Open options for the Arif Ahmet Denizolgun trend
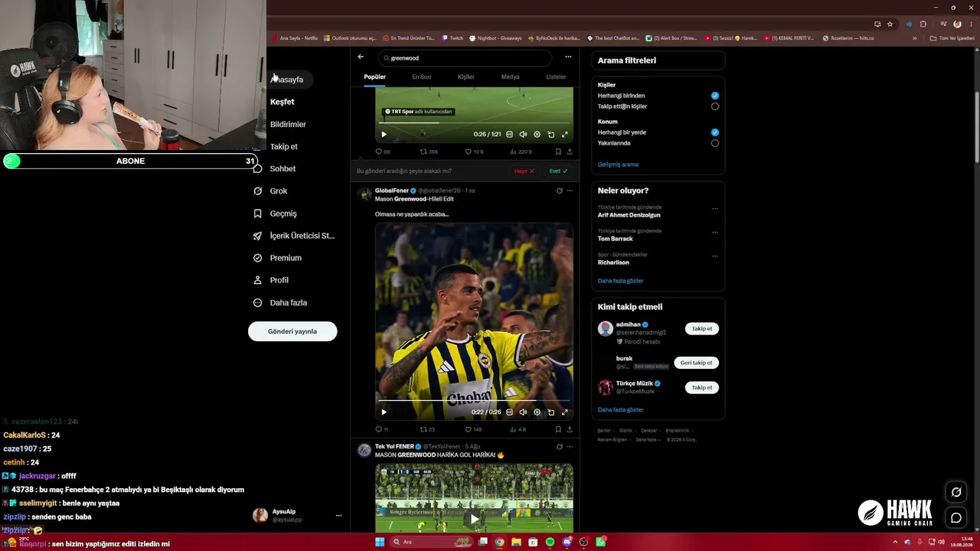Screen dimensions: 980x551 pyautogui.click(x=715, y=209)
